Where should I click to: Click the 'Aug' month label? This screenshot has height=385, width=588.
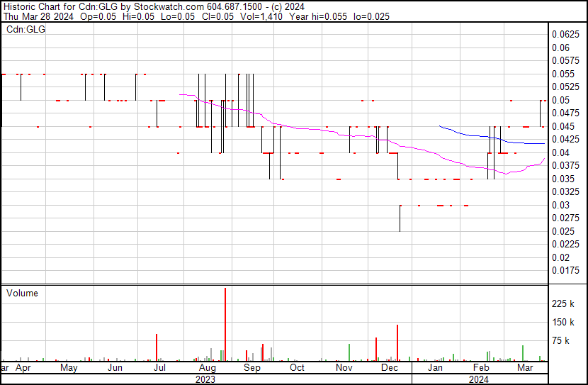208,368
